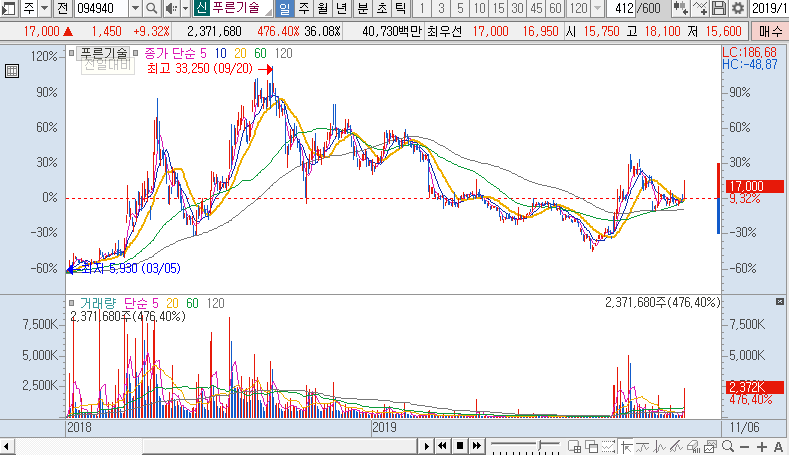The image size is (789, 455).
Task: Click the red 17,000 price label
Action: pyautogui.click(x=755, y=186)
